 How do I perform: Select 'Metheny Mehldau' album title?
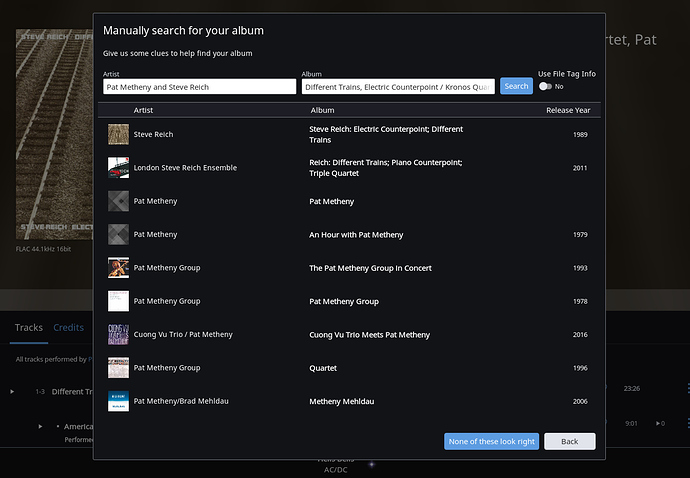point(341,401)
